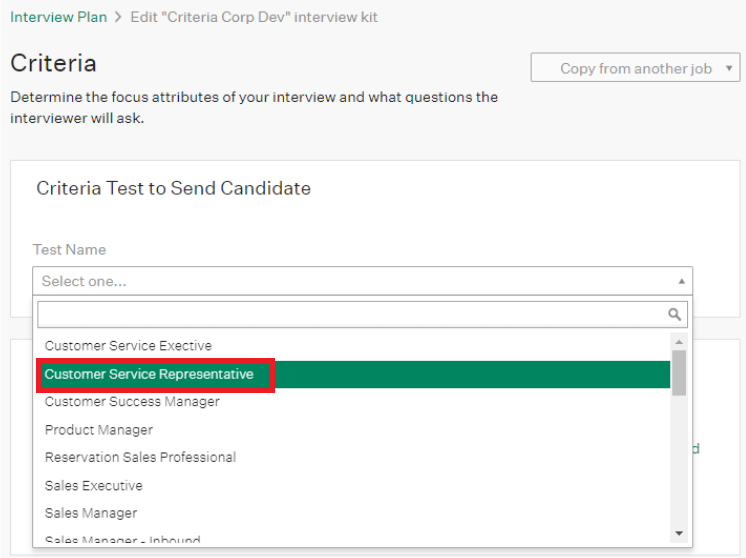Screen dimensions: 746x558
Task: Go to Interview Plan breadcrumb link
Action: [58, 17]
